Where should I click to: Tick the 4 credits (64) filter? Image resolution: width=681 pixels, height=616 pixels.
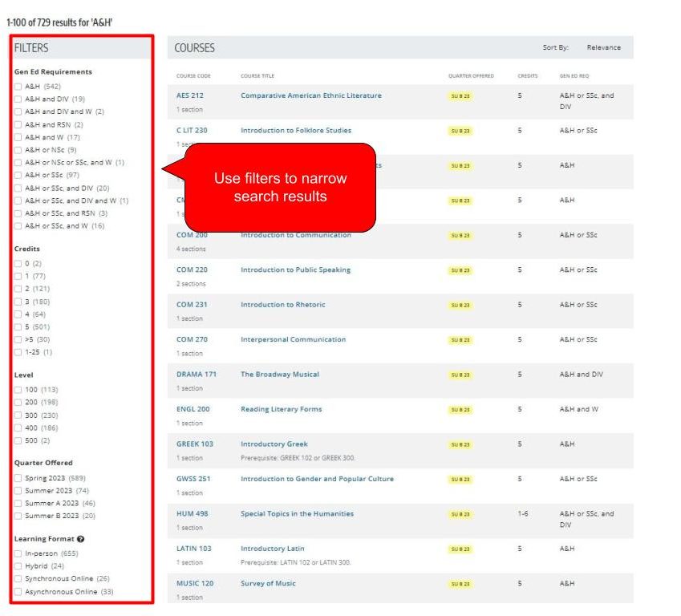18,314
